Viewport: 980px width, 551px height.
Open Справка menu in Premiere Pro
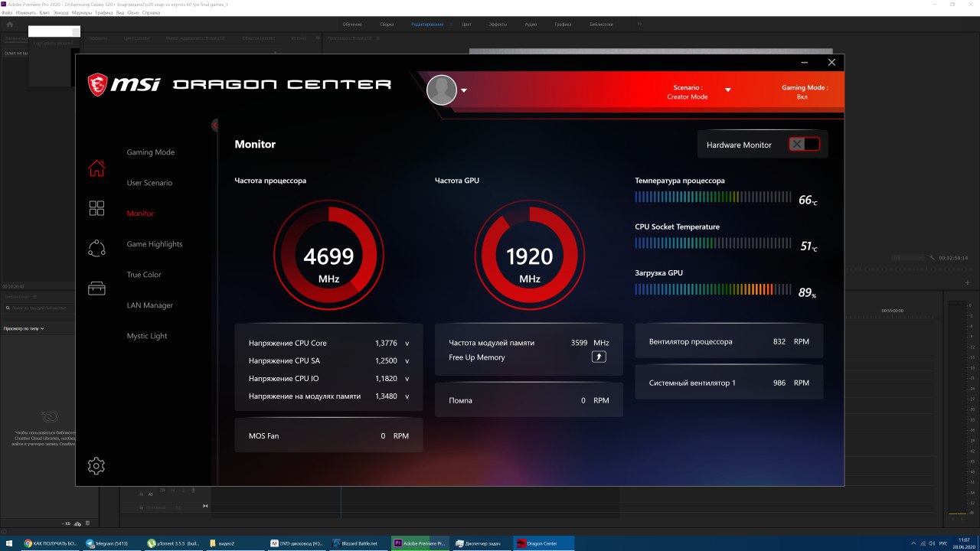coord(151,13)
